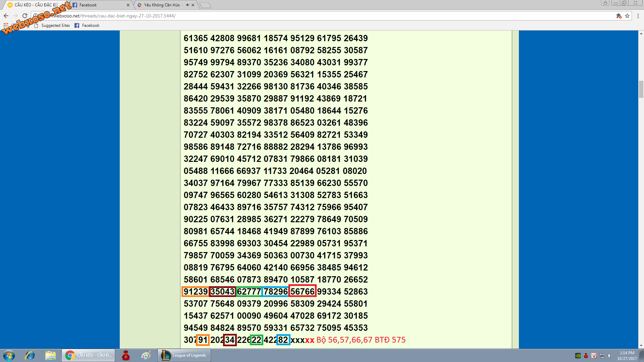Open Windows Start menu
This screenshot has width=644, height=362.
pos(9,355)
